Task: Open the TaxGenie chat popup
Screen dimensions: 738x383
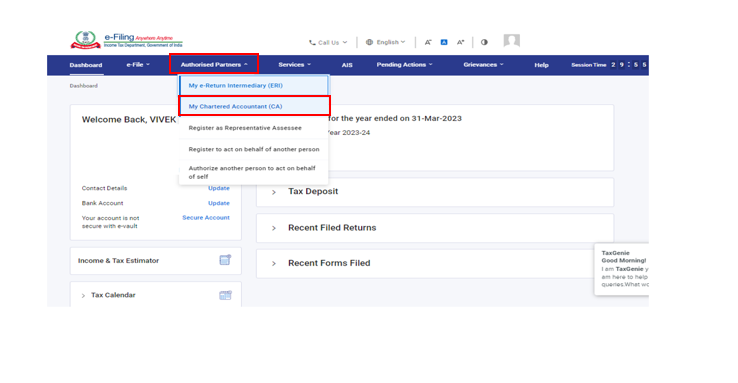Action: [x=622, y=269]
